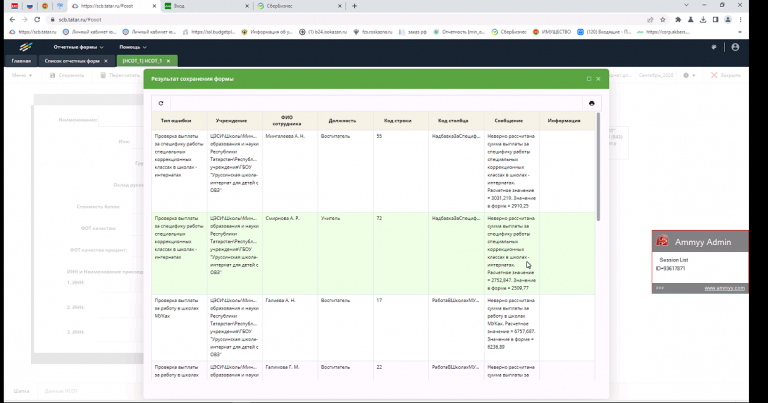This screenshot has width=768, height=403.
Task: Open the Chrome three-dot menu
Action: [740, 20]
